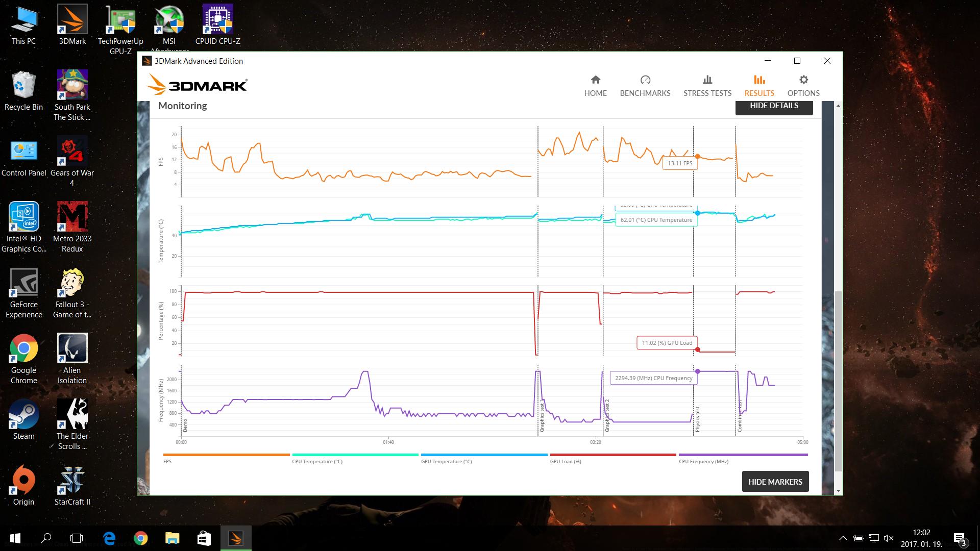Open File Explorer from the taskbar
980x551 pixels.
coord(172,538)
